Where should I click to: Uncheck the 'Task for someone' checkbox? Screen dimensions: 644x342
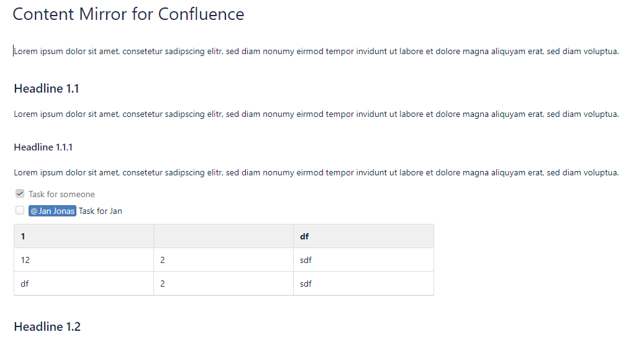click(x=20, y=194)
